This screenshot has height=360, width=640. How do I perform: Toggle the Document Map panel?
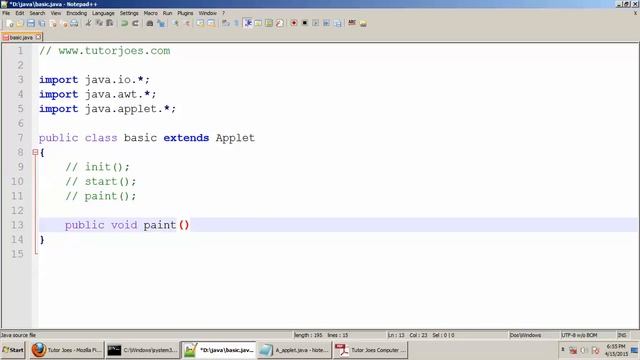(268, 23)
